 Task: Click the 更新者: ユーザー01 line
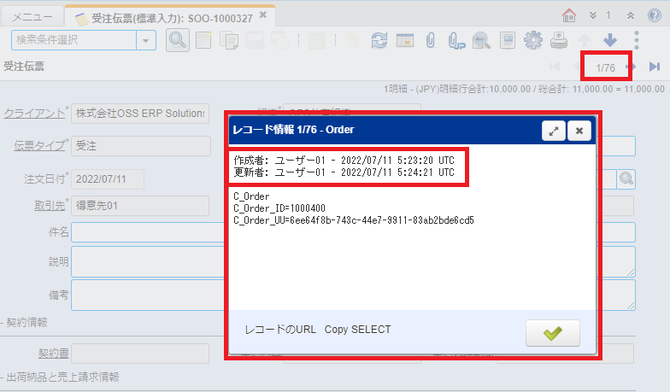(x=344, y=172)
